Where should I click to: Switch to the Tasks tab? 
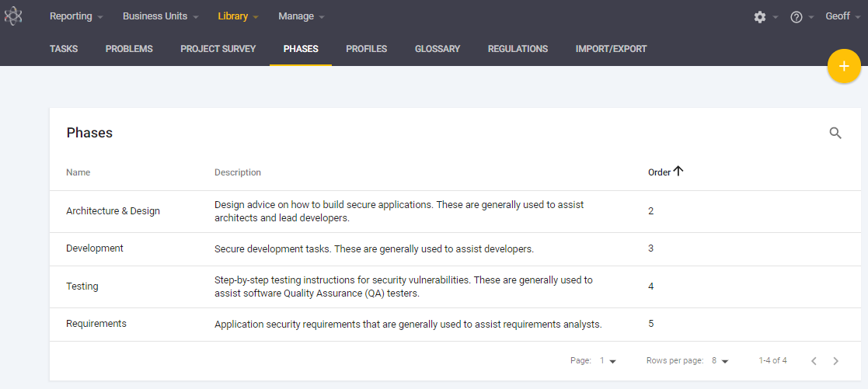coord(64,49)
